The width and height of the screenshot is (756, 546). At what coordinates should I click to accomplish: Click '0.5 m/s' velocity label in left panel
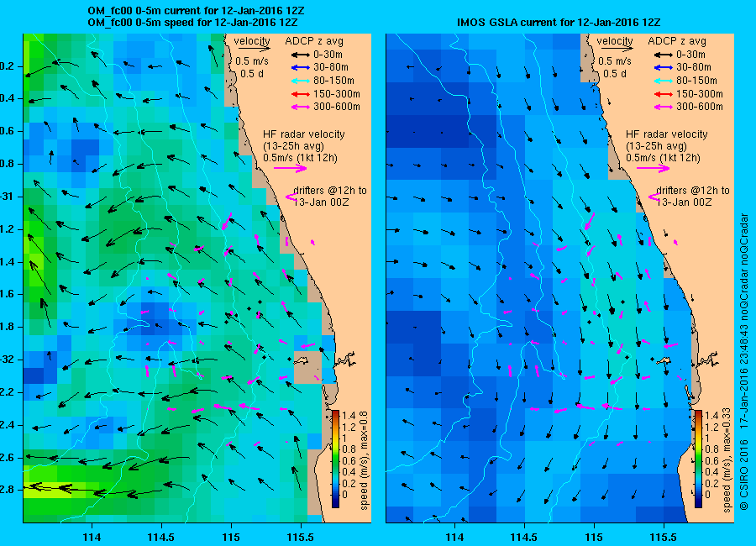coord(252,61)
